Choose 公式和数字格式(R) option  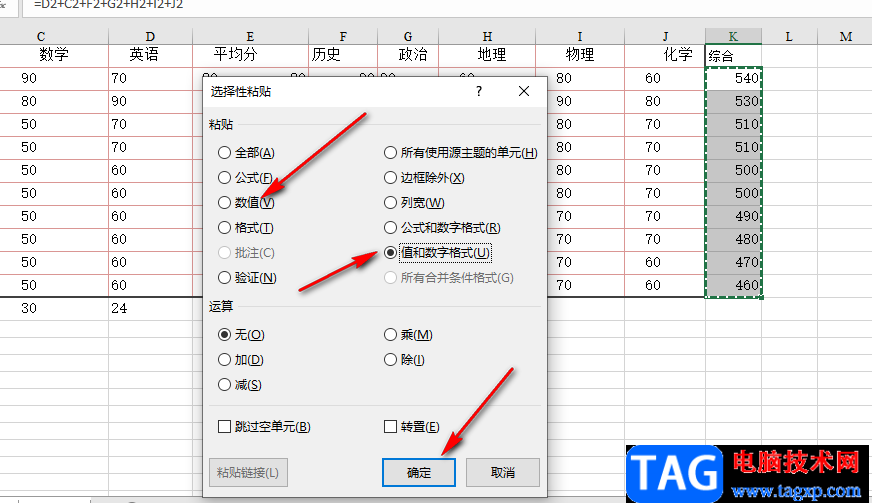[x=442, y=228]
